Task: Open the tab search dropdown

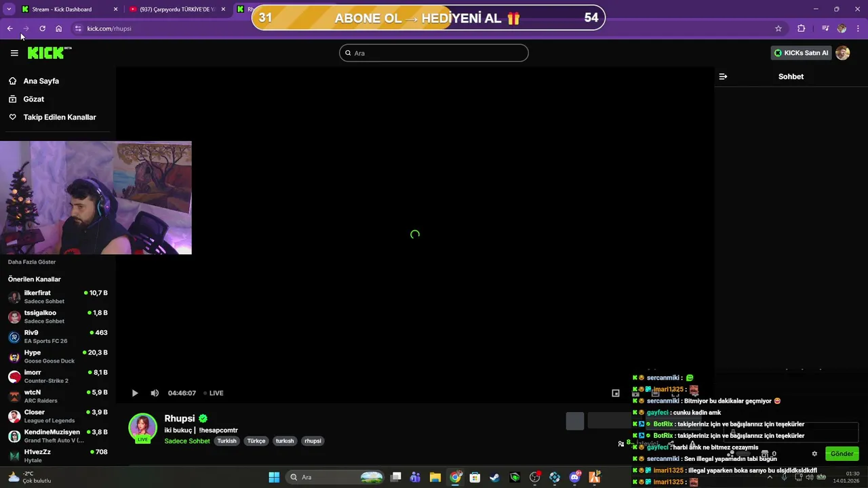Action: pos(9,9)
